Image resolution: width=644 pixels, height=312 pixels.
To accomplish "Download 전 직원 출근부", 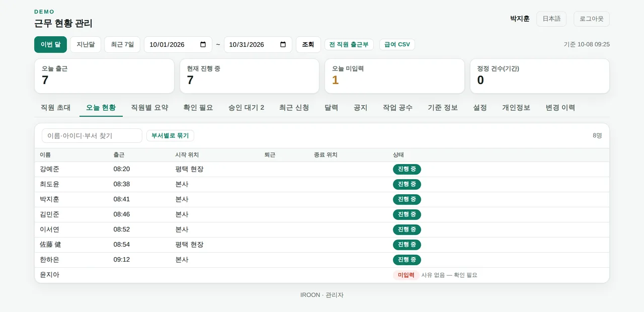I will pyautogui.click(x=349, y=44).
